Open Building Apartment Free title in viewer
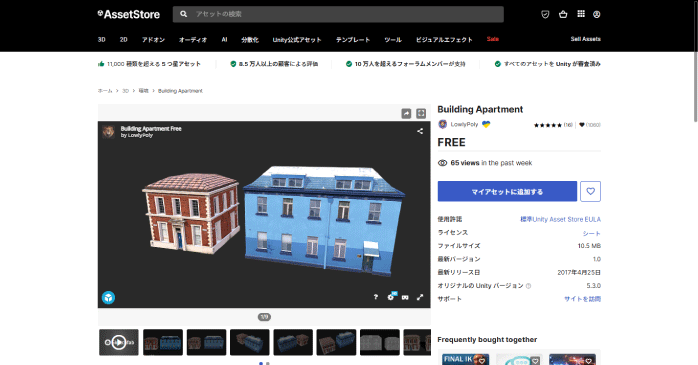The image size is (698, 365). 151,129
